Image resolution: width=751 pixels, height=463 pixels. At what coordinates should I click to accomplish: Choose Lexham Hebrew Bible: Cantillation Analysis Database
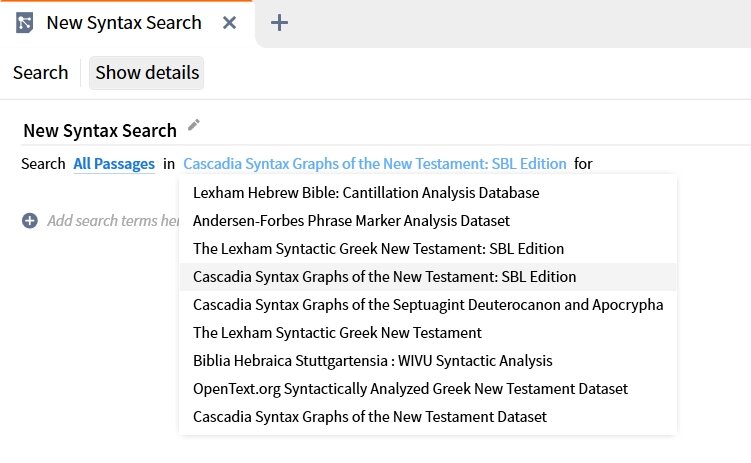(428, 192)
